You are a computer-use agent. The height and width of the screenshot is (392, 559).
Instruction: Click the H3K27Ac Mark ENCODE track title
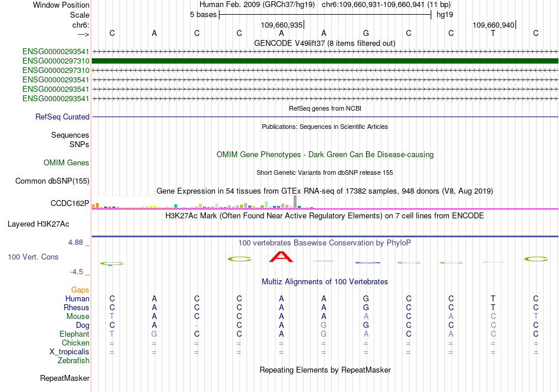pyautogui.click(x=325, y=216)
